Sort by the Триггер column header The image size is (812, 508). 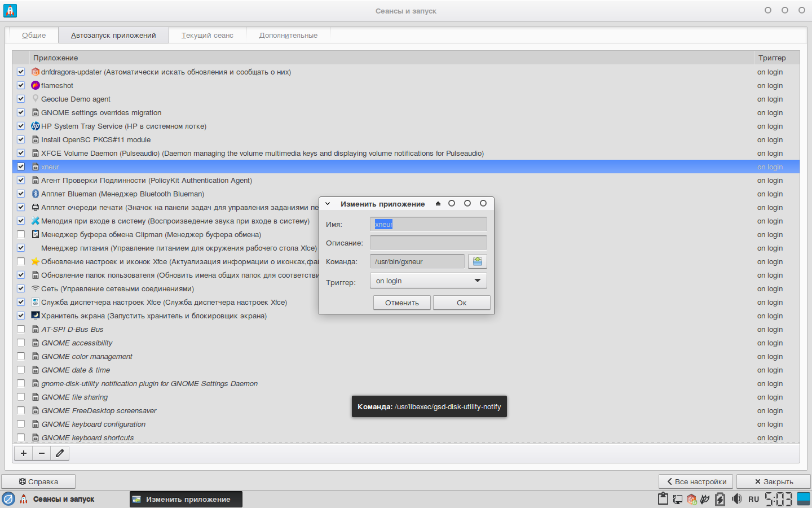tap(777, 58)
